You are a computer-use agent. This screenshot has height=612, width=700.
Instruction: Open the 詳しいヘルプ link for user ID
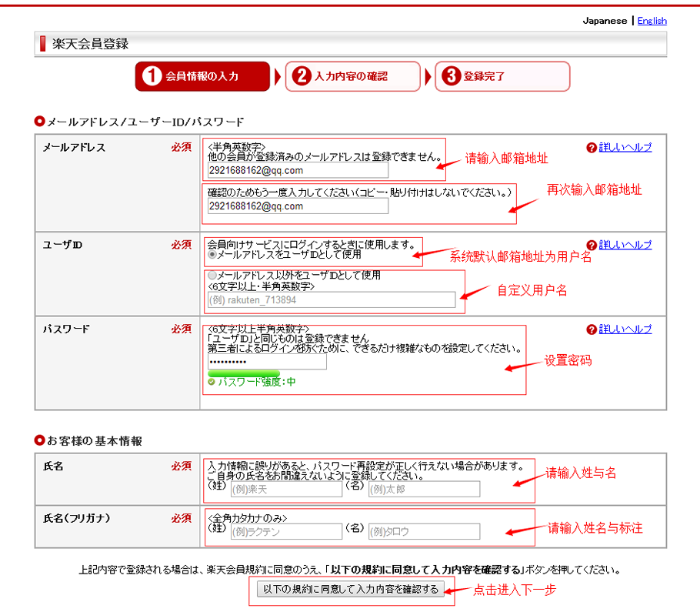point(625,245)
